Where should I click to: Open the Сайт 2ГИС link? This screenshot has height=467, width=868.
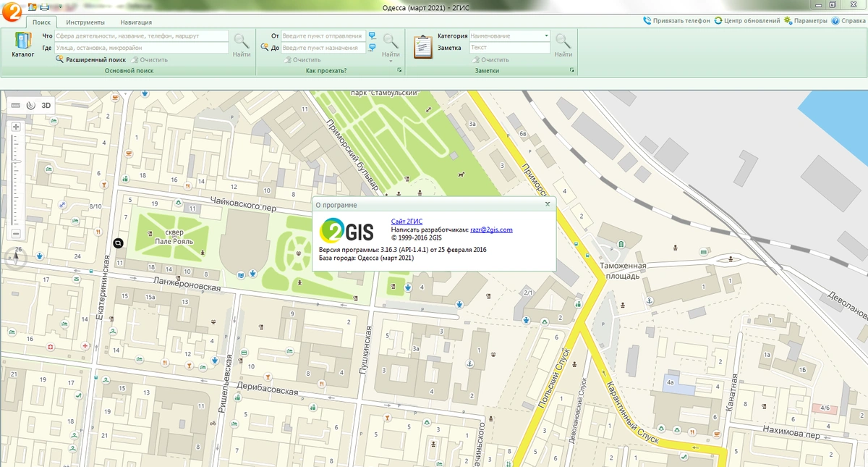pyautogui.click(x=407, y=221)
